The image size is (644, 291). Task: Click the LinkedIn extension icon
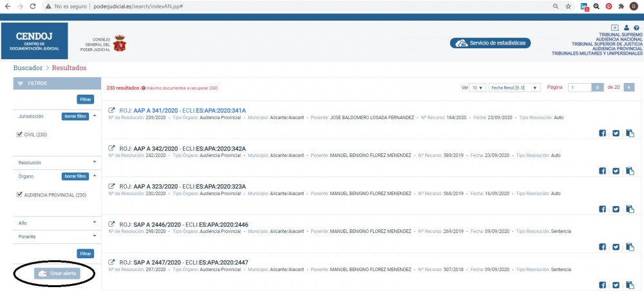point(584,6)
